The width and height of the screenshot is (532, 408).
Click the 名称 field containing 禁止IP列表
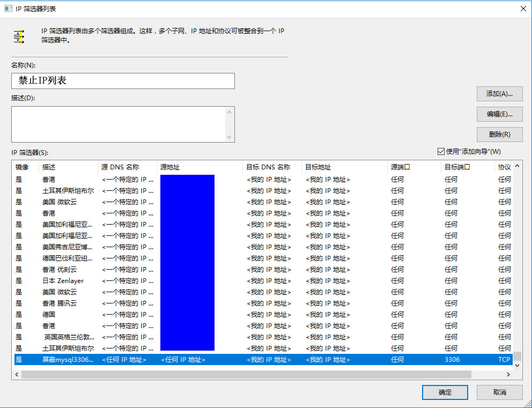(x=123, y=81)
